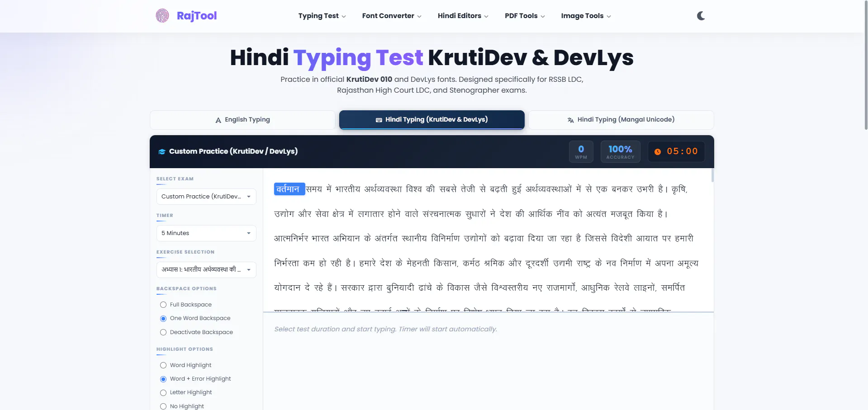Expand the Hindi Editors menu
Viewport: 868px width, 410px height.
coord(463,16)
